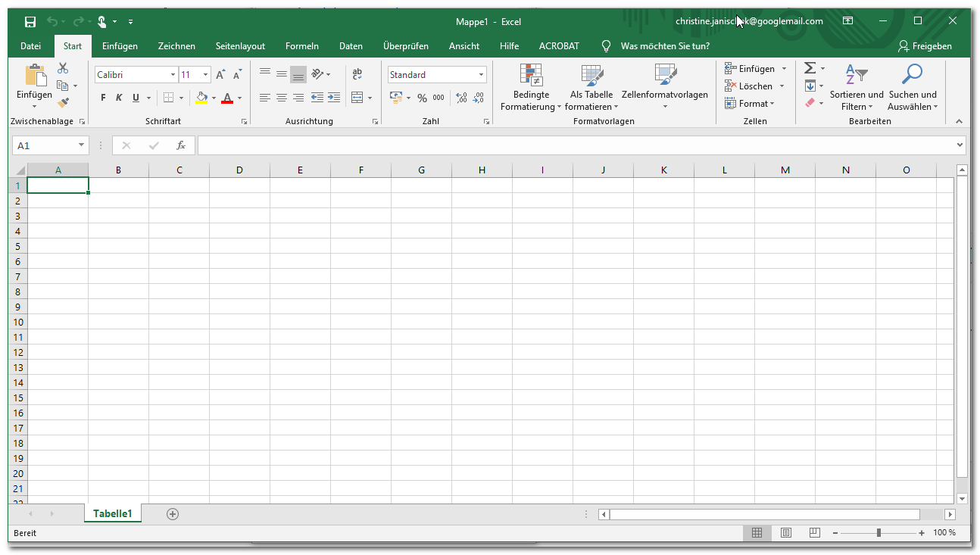Paste using the Einfügen clipboard icon
980x555 pixels.
35,76
